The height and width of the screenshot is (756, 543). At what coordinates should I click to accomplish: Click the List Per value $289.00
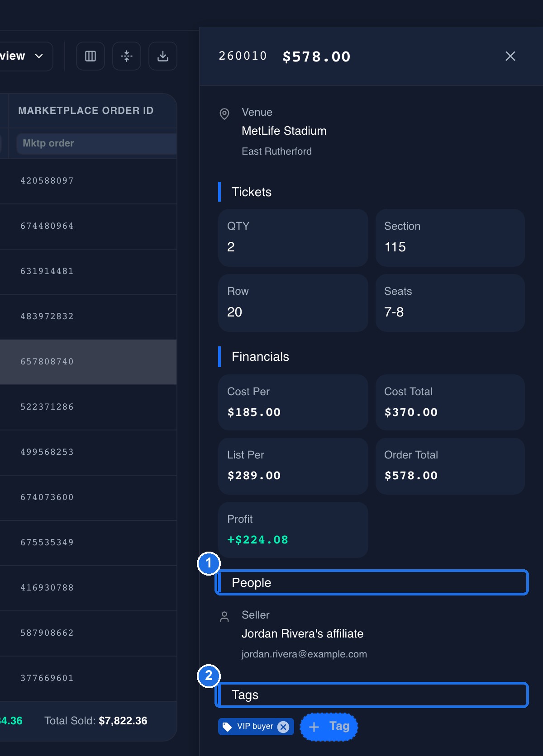click(x=254, y=475)
